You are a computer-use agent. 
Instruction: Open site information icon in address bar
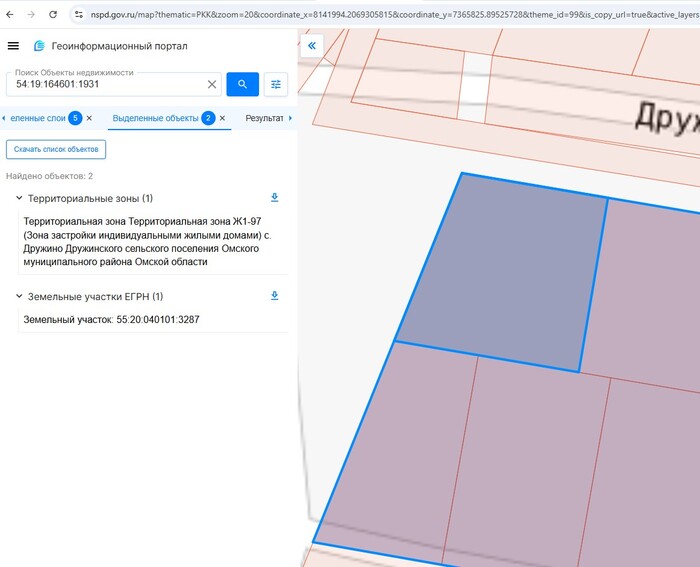(x=79, y=14)
